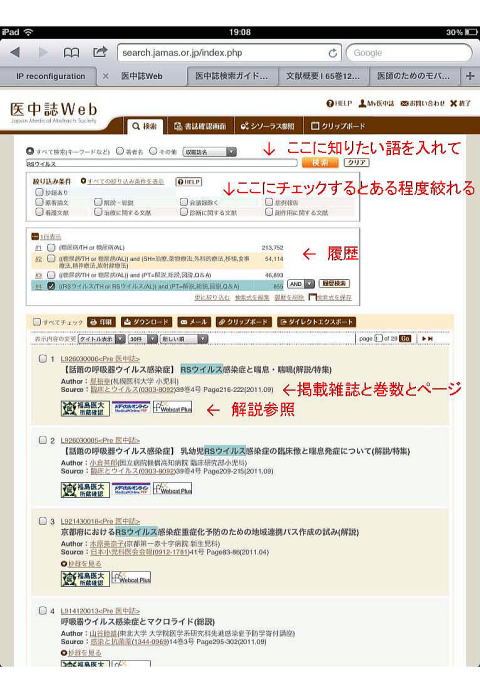Viewport: 480px width, 693px height.
Task: Open the シソーラス参照 tab
Action: [x=268, y=126]
